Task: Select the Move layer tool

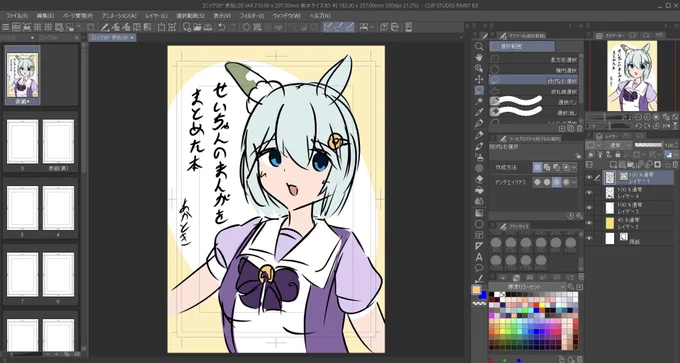Action: 479,79
